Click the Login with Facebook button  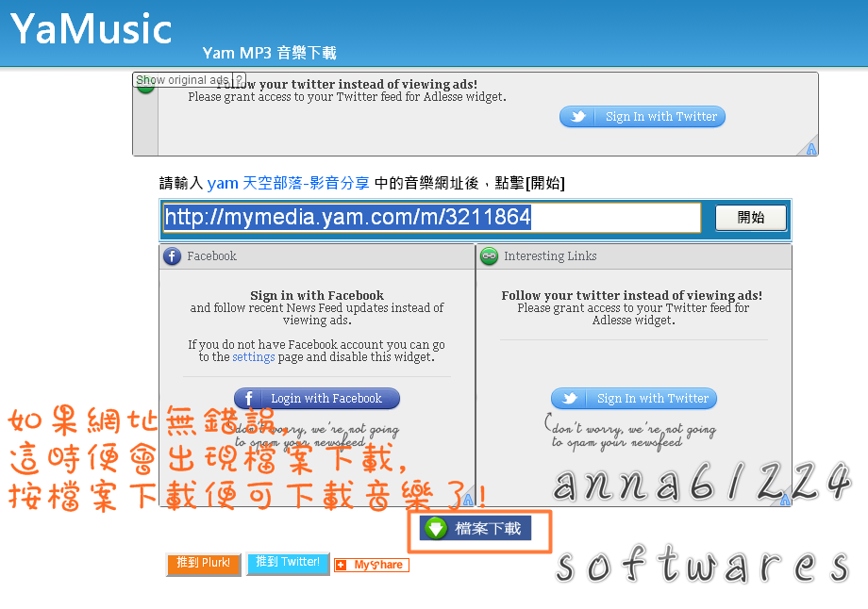(x=317, y=398)
